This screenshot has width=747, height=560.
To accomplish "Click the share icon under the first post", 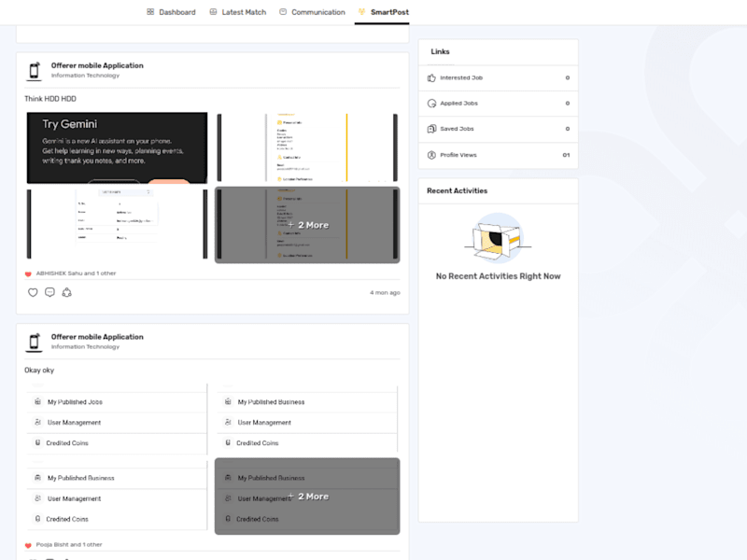I will pyautogui.click(x=66, y=292).
